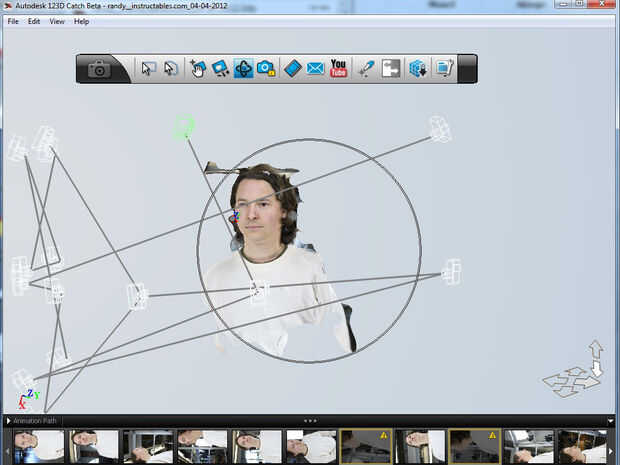
Task: Select the first warning-marked photo thumbnail
Action: click(x=366, y=446)
